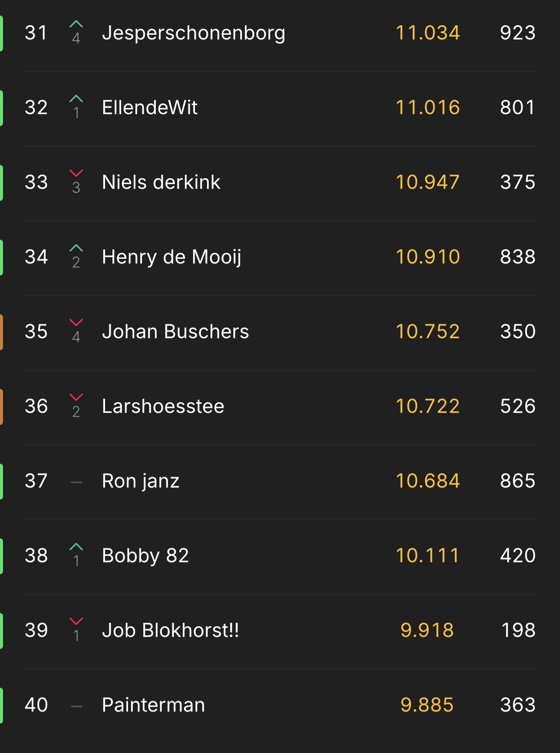Image resolution: width=560 pixels, height=753 pixels.
Task: Click the up arrow beside Bobby 82
Action: pos(76,547)
